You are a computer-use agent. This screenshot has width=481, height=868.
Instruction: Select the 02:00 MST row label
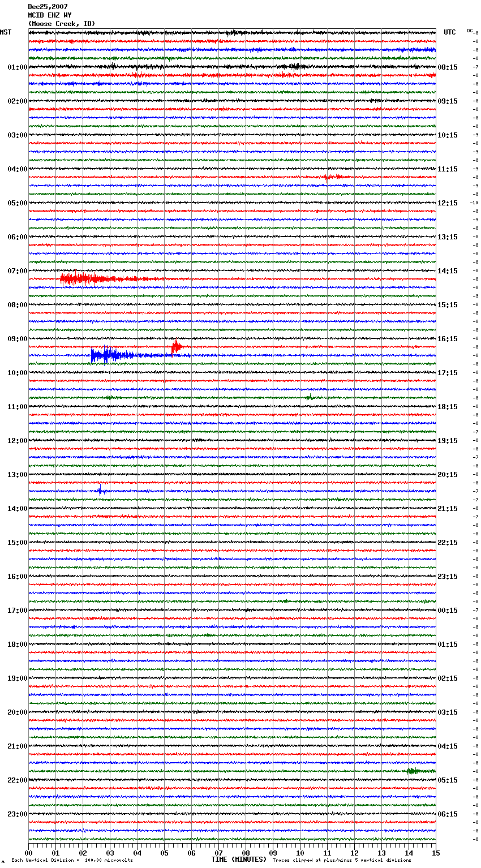18,101
